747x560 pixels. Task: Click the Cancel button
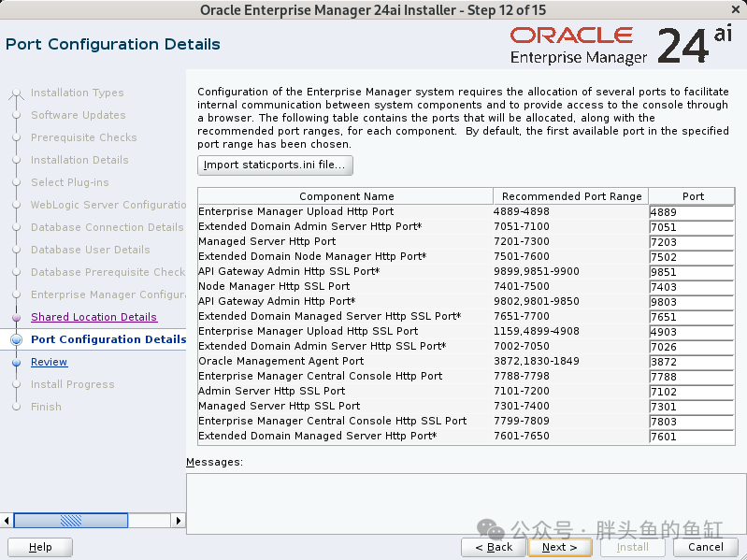point(706,547)
